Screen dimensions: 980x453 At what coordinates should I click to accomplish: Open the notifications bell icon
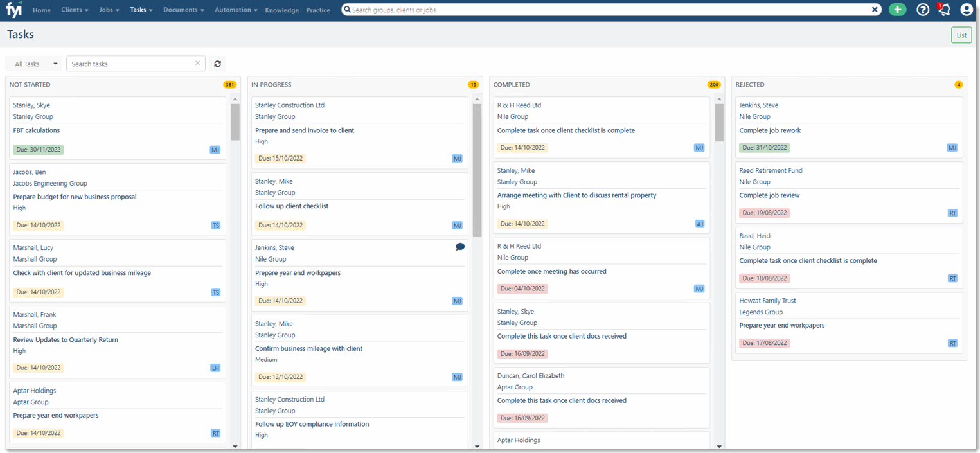pyautogui.click(x=943, y=9)
